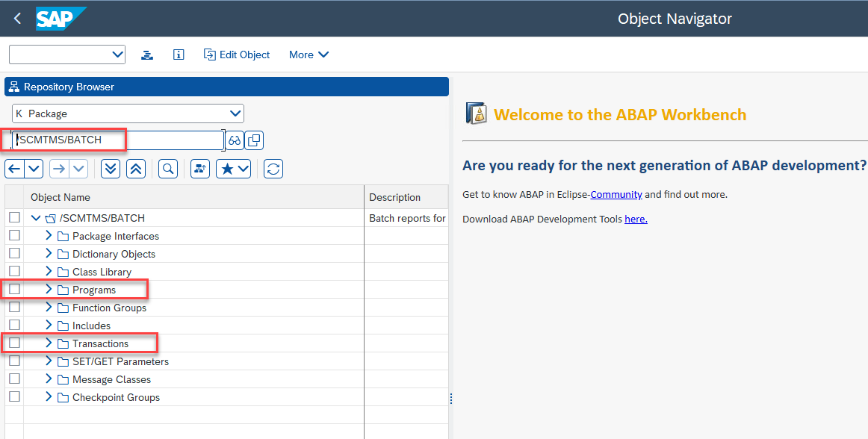This screenshot has width=868, height=439.
Task: Select the Transactions tree item label
Action: [x=100, y=343]
